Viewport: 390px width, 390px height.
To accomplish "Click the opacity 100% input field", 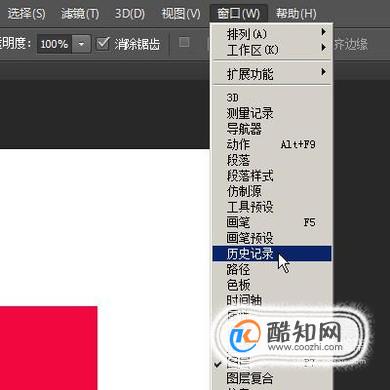I will (54, 44).
